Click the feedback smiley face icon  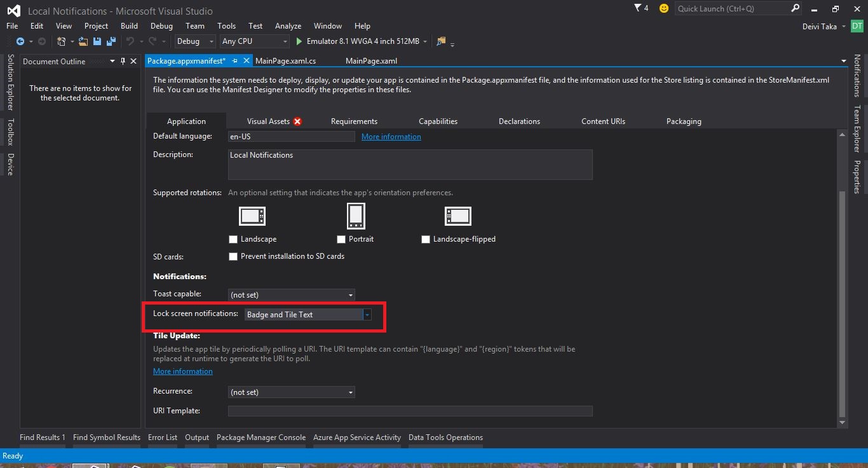coord(664,8)
